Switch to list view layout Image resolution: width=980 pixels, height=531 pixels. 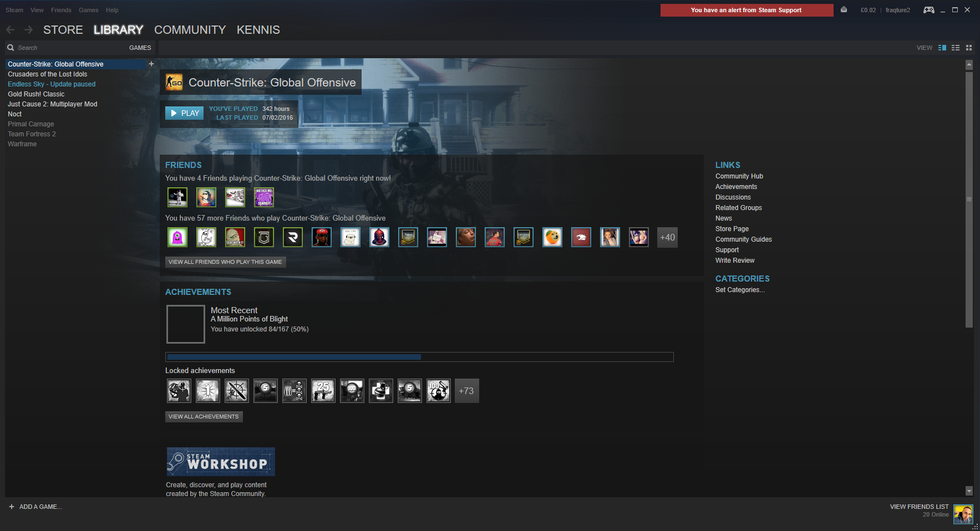pyautogui.click(x=956, y=48)
